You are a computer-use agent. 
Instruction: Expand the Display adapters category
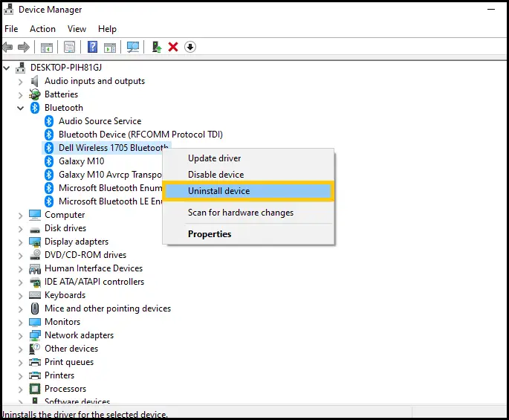21,242
